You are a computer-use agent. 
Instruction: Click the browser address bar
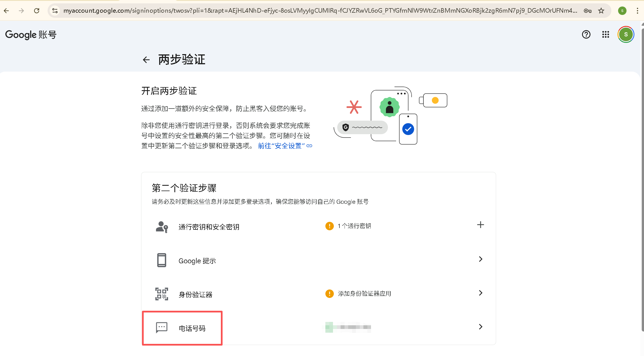(x=310, y=11)
